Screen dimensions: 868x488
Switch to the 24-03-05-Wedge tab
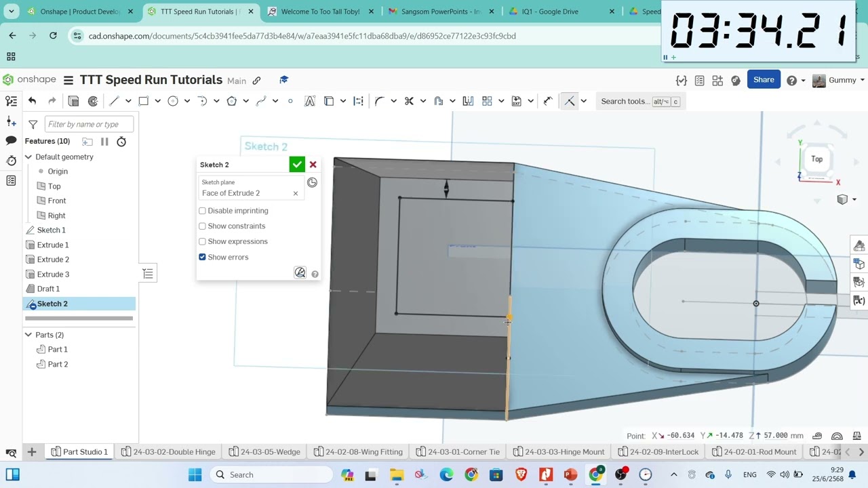click(x=264, y=452)
